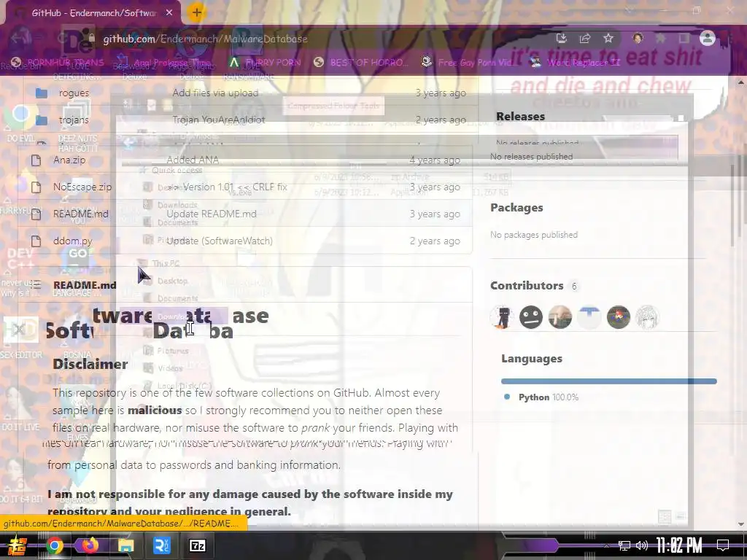This screenshot has height=560, width=747.
Task: Open the ddom.py file
Action: (72, 241)
